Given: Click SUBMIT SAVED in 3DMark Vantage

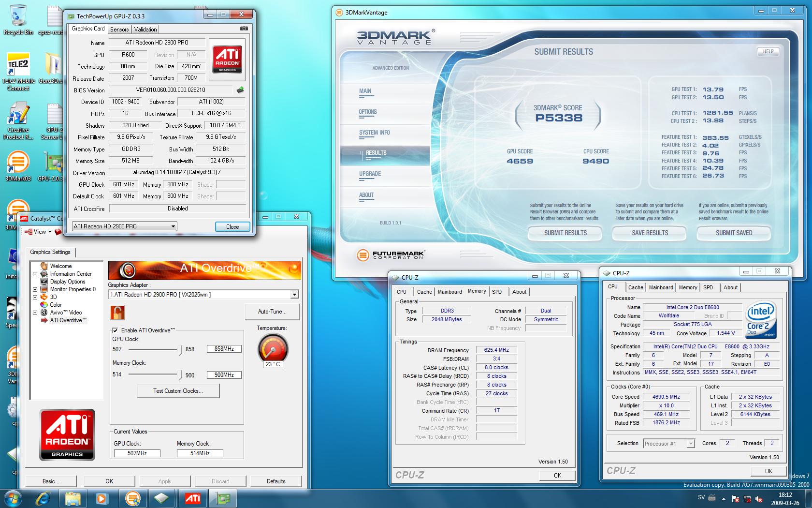Looking at the screenshot, I should [x=734, y=233].
